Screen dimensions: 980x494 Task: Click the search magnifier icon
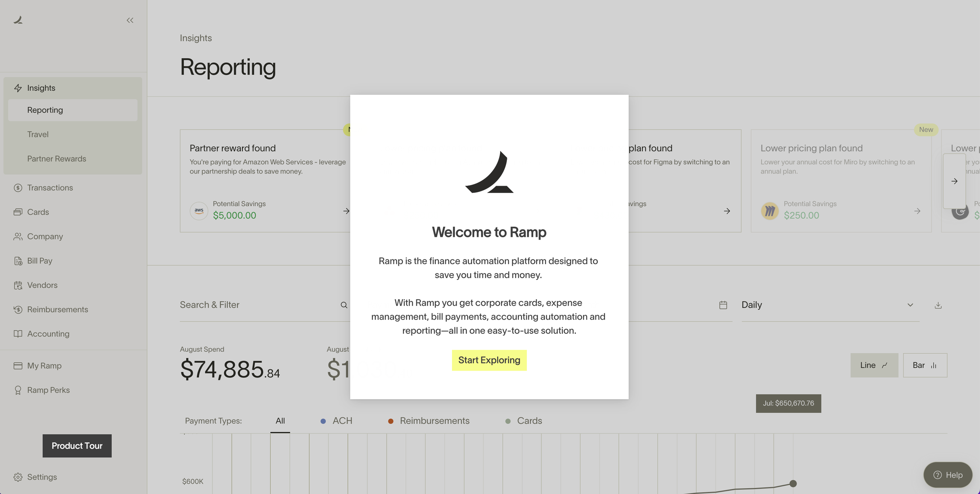point(344,305)
